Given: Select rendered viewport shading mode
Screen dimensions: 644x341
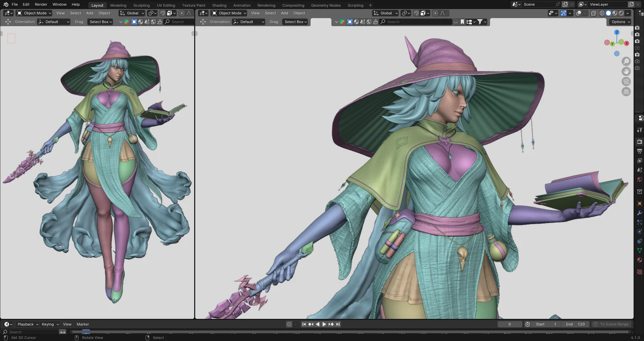Looking at the screenshot, I should [621, 13].
